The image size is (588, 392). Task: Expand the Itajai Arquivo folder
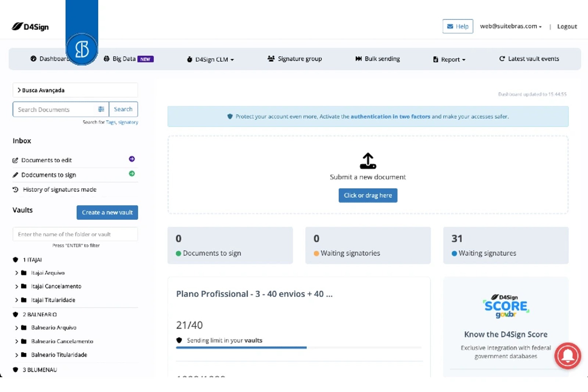17,273
